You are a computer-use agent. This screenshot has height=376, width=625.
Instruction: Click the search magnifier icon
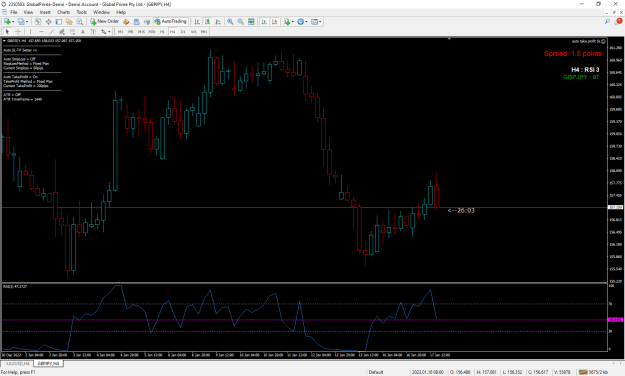pos(607,22)
